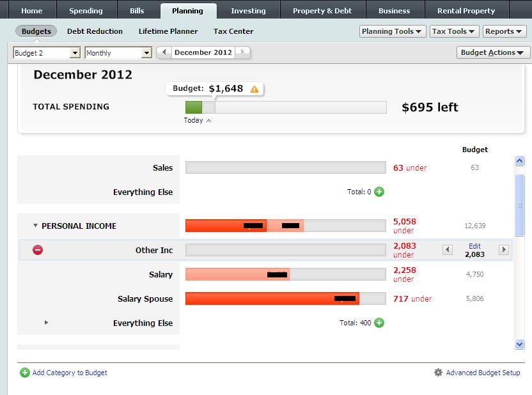Click green plus beside Total: 0
The image size is (532, 395).
(x=379, y=192)
